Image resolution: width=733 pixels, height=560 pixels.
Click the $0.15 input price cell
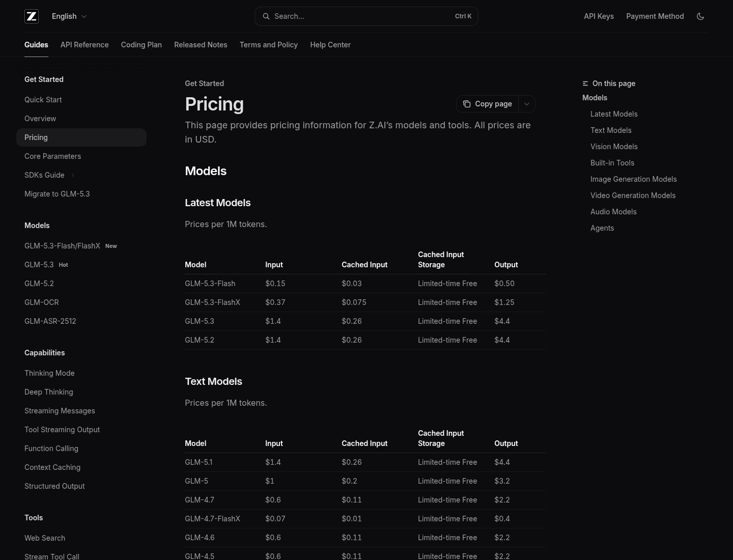point(275,284)
